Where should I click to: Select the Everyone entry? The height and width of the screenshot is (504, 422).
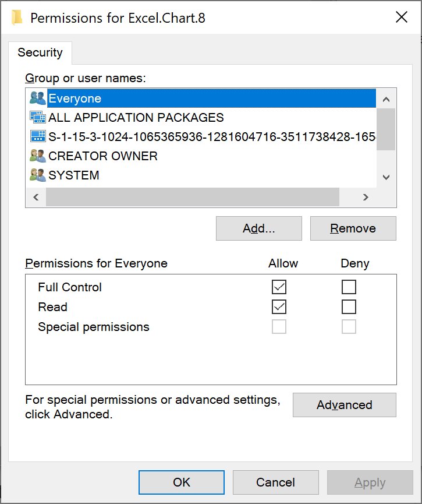pos(212,98)
